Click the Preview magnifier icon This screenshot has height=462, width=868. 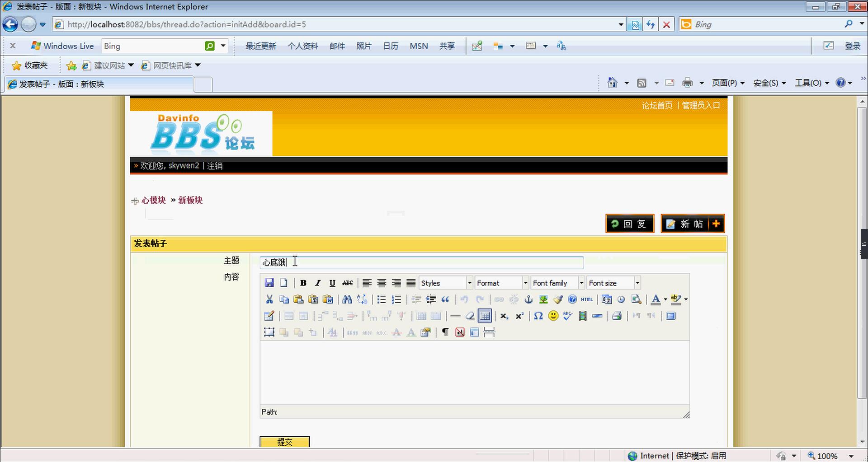click(x=636, y=299)
